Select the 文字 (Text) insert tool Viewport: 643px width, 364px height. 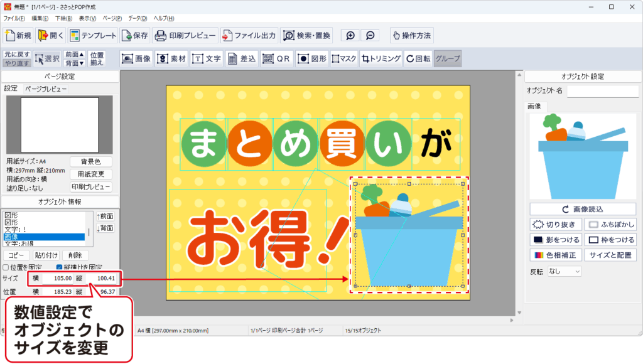(x=207, y=59)
